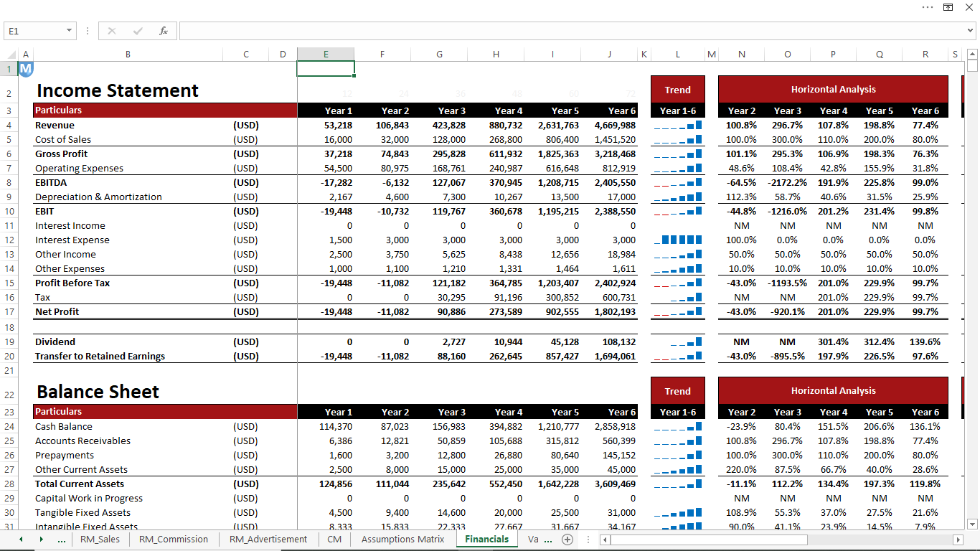
Task: Click the vertical scrollbar up arrow
Action: tap(972, 54)
